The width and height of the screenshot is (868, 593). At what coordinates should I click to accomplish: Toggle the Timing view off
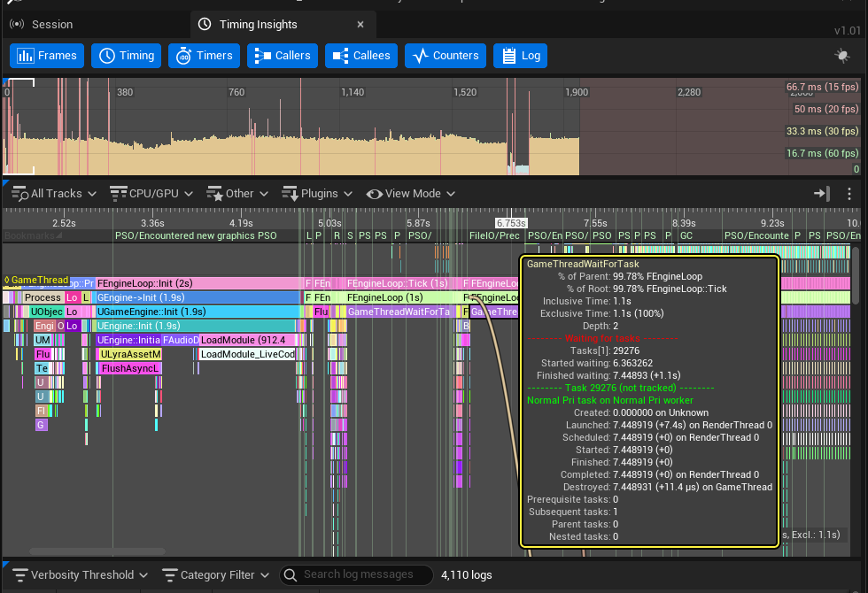tap(126, 56)
